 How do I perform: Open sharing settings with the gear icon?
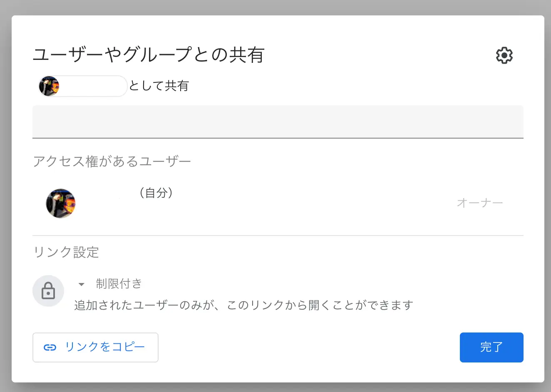point(504,55)
